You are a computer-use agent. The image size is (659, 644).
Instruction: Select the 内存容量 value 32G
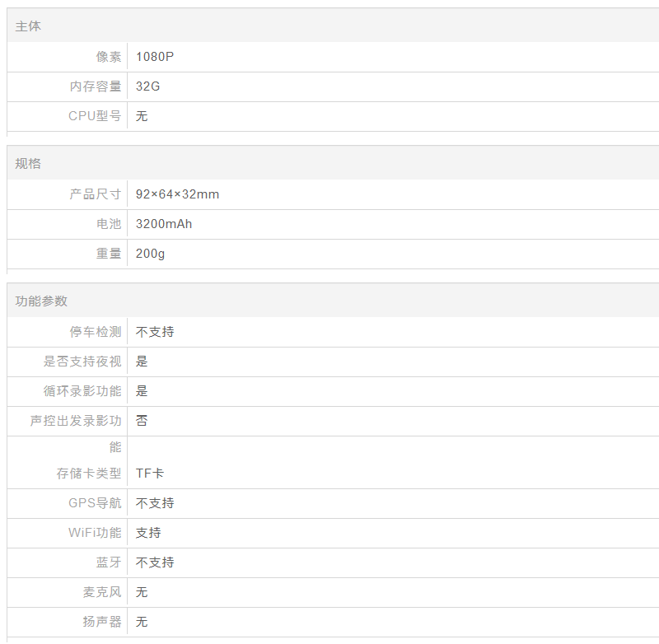pos(147,86)
